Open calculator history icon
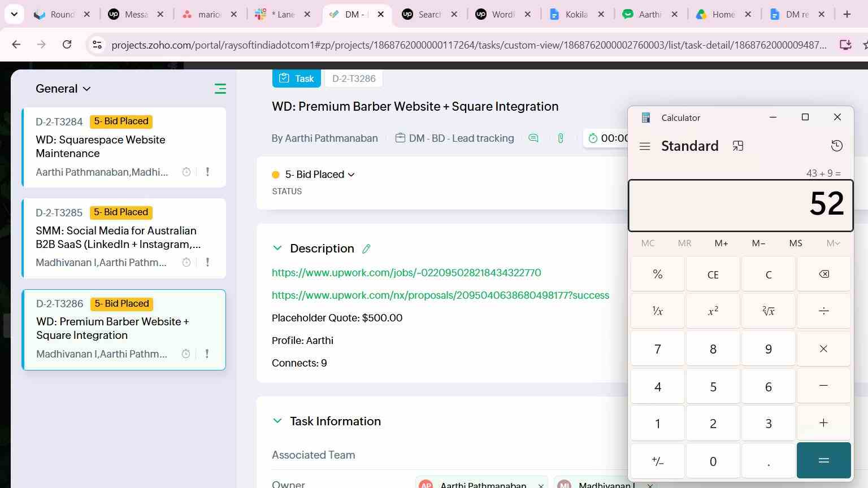Viewport: 868px width, 488px height. coord(836,146)
